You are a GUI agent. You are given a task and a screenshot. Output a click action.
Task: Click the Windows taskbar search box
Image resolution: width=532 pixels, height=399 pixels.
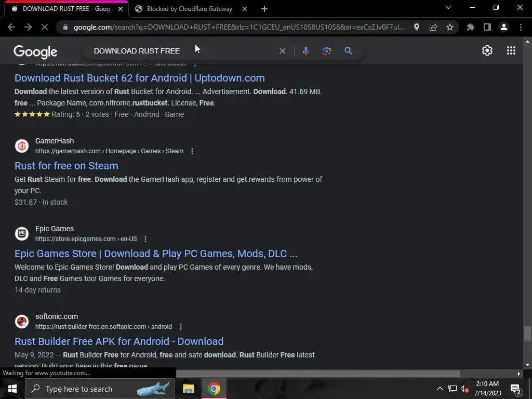click(100, 389)
